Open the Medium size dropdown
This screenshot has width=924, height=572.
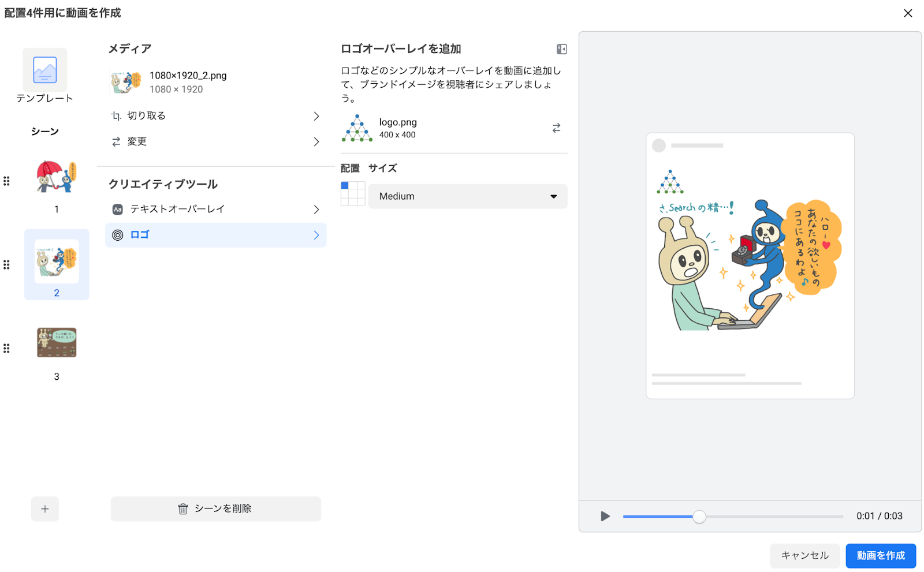467,196
